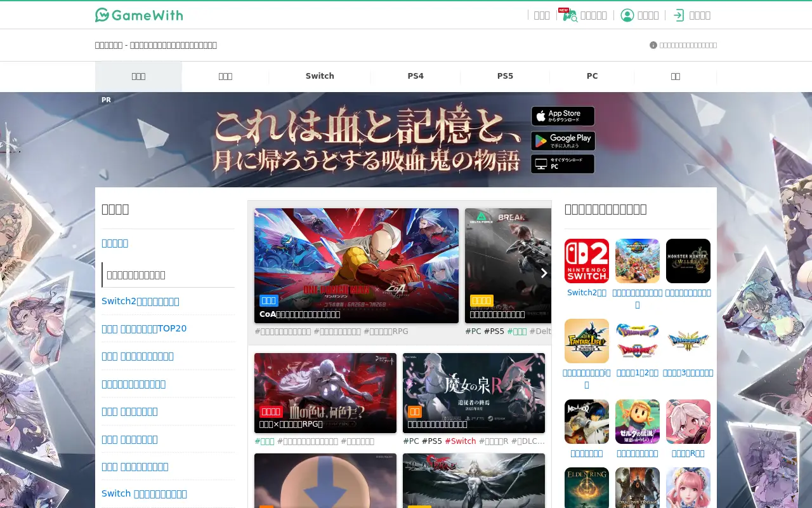Open the Delta Force article card
Image resolution: width=812 pixels, height=508 pixels.
pos(508,265)
